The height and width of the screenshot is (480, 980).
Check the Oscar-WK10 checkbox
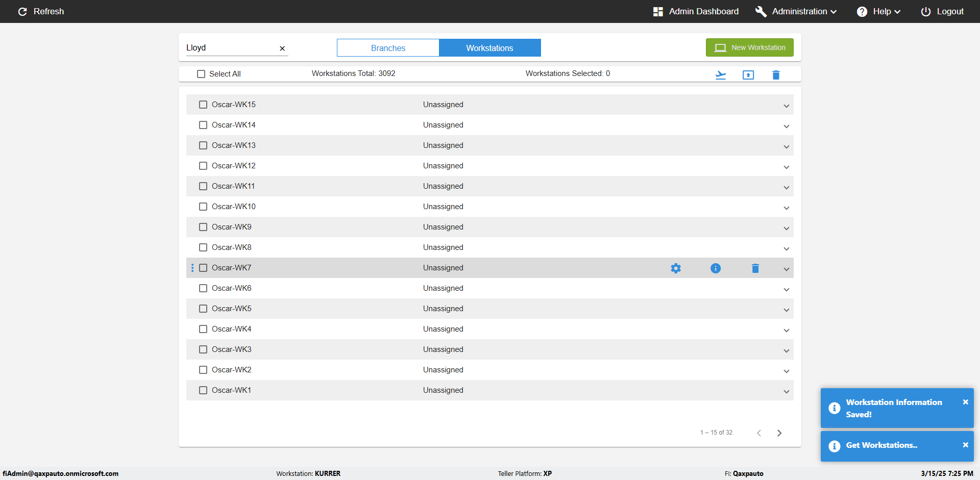(x=203, y=207)
